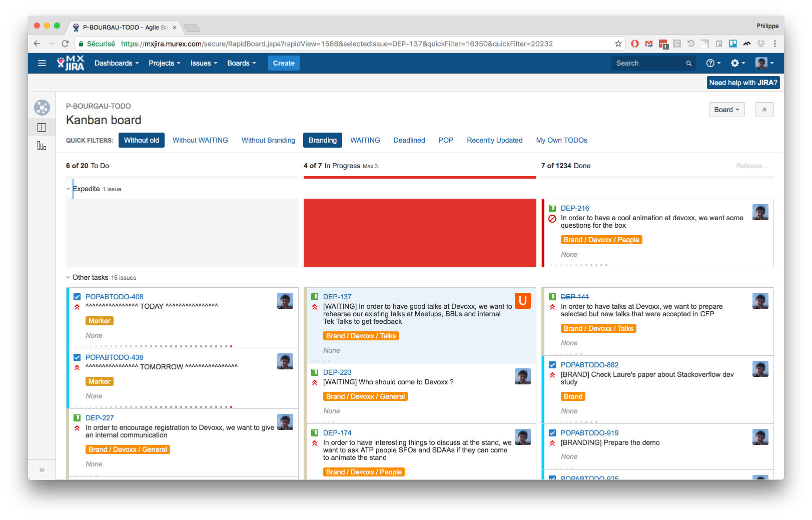Bookmark the page with the star icon

618,44
